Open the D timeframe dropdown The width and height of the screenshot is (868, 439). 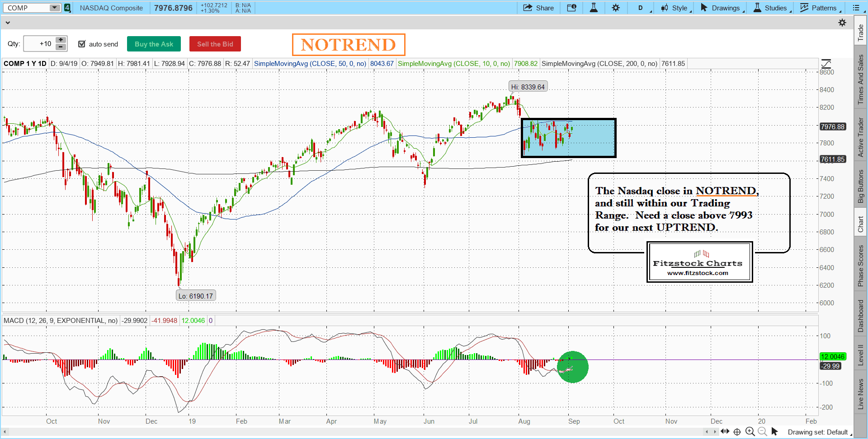(x=642, y=8)
